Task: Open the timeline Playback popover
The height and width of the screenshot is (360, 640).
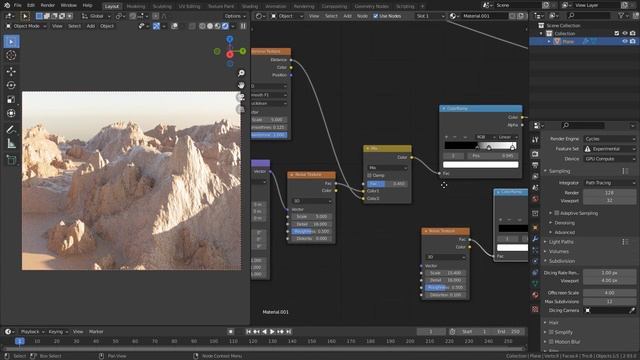Action: click(x=32, y=332)
